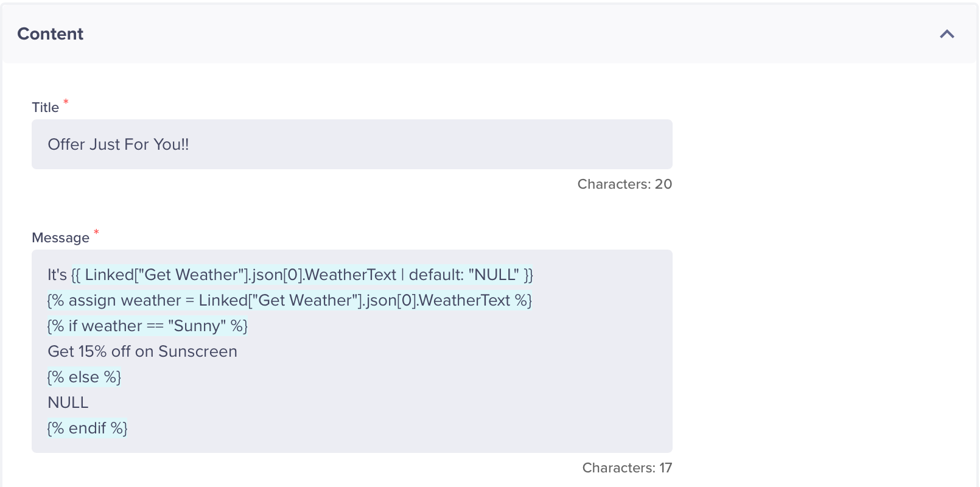Image resolution: width=980 pixels, height=487 pixels.
Task: Click the Message field label
Action: click(x=61, y=238)
